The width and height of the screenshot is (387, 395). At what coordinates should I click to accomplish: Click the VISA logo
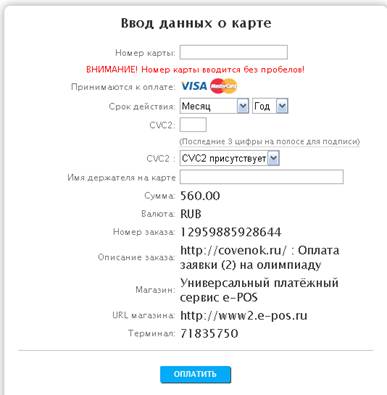pos(194,86)
